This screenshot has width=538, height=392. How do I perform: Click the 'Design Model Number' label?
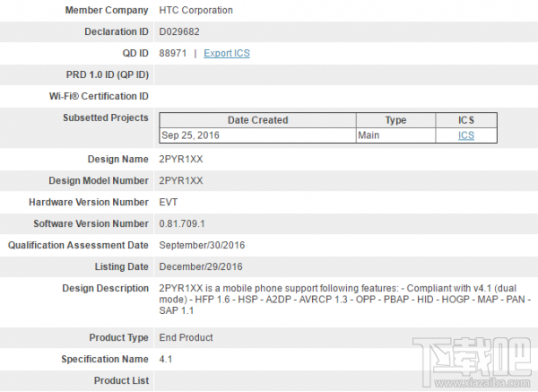coord(99,180)
